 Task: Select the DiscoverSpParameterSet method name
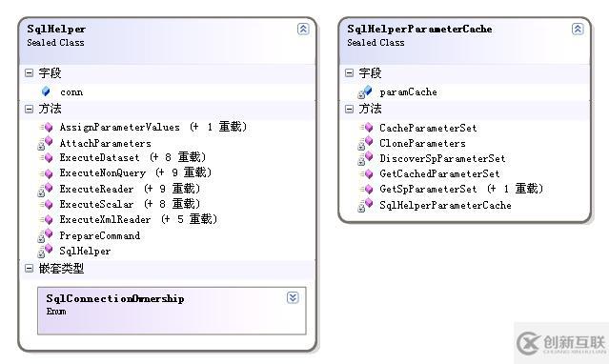click(x=442, y=158)
